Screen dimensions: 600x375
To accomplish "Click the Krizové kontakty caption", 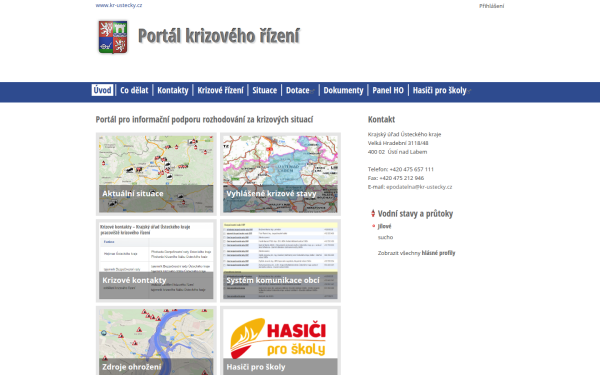I will 134,280.
